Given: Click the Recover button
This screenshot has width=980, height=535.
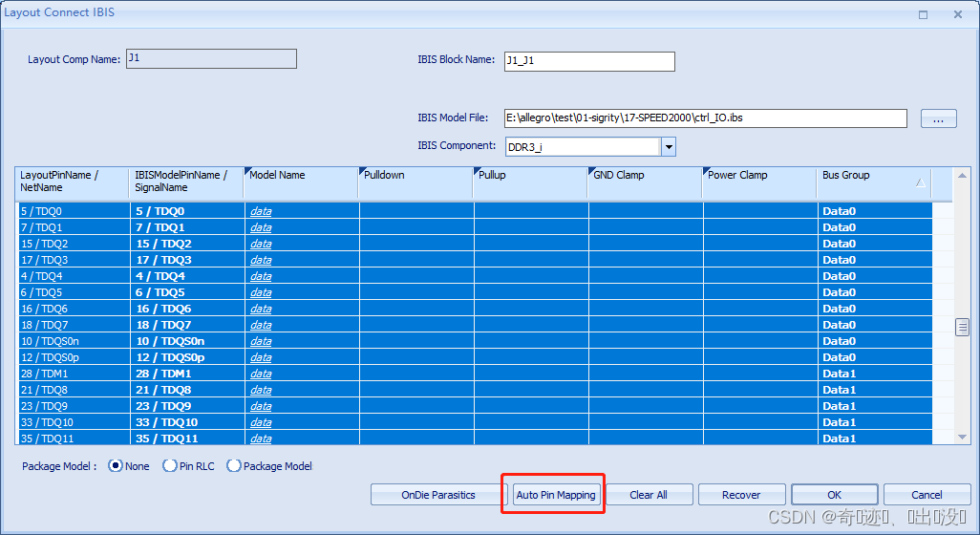Looking at the screenshot, I should click(x=741, y=494).
